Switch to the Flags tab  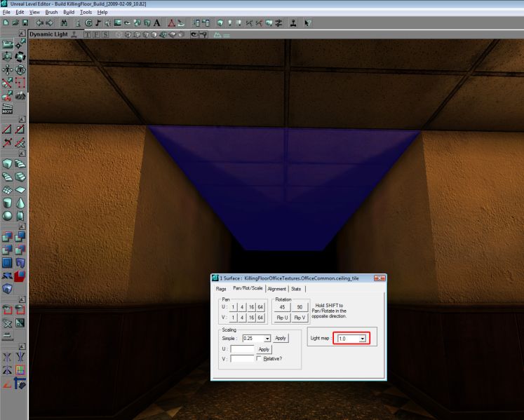coord(221,289)
